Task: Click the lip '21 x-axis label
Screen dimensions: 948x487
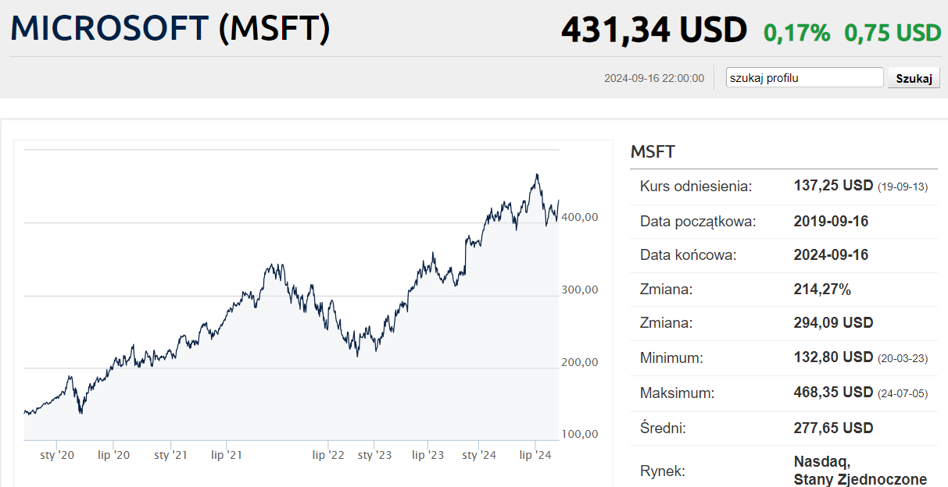Action: point(227,455)
